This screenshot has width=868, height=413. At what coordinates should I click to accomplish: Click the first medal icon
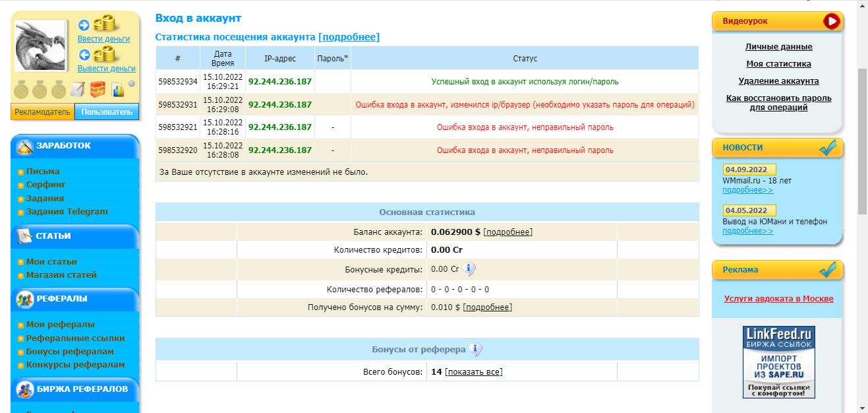coord(21,89)
